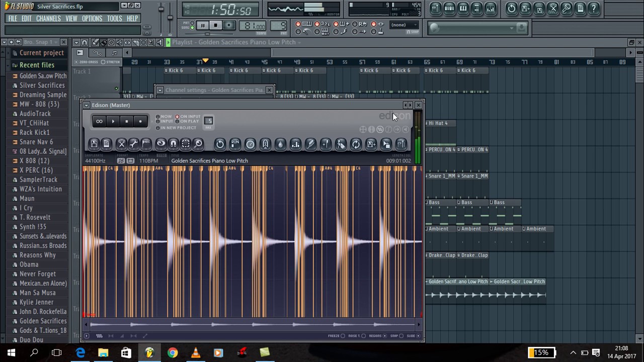Toggle IN NEW PROJECT option in Edison

click(x=176, y=128)
